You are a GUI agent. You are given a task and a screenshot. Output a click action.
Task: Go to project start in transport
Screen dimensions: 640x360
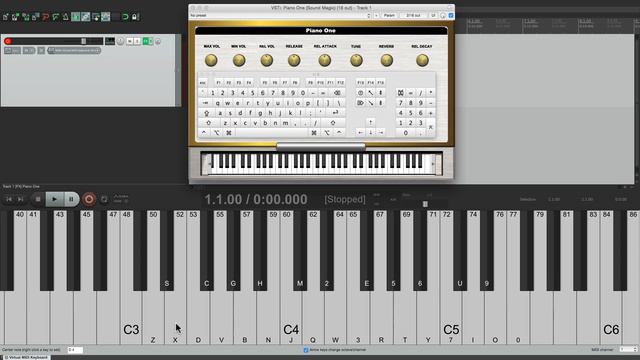(x=9, y=199)
